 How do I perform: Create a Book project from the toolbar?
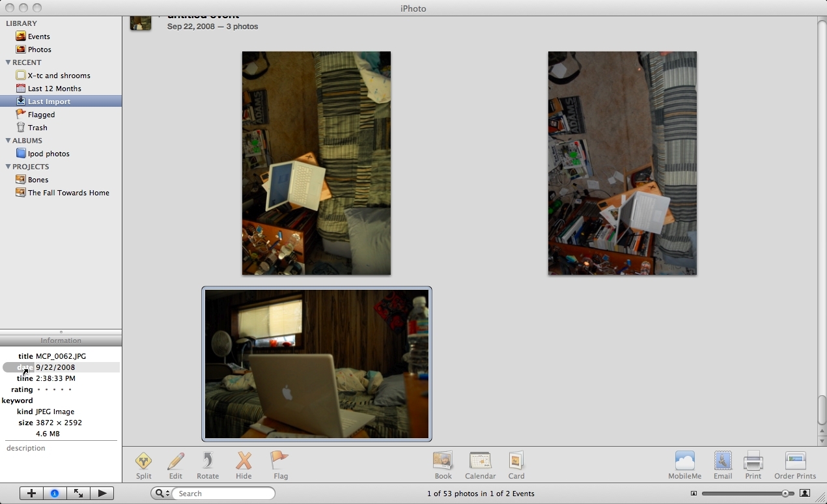point(443,462)
